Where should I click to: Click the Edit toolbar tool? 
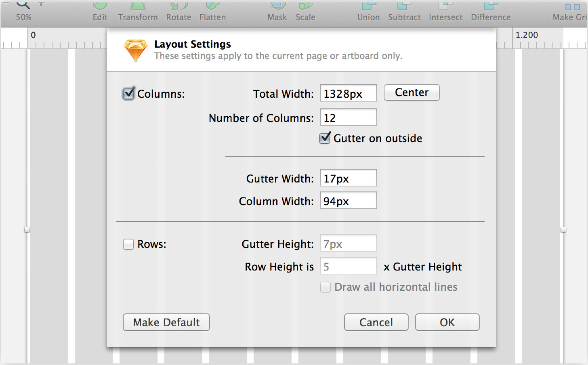[100, 11]
